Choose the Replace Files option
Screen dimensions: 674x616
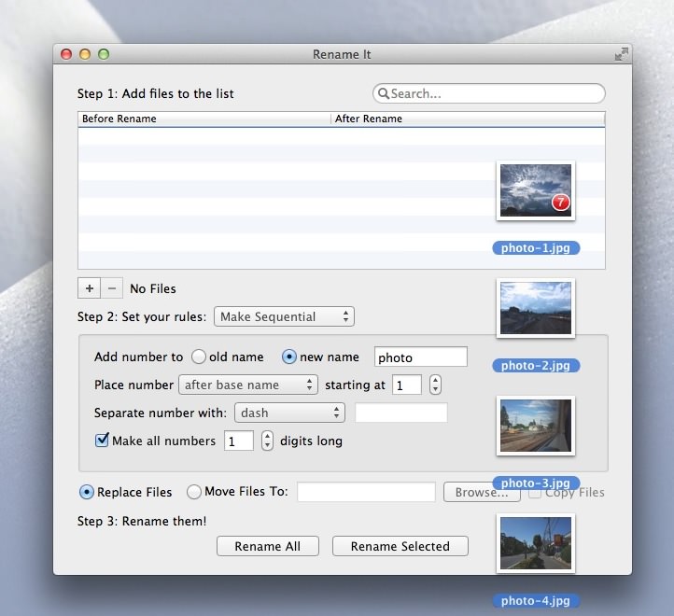tap(87, 492)
